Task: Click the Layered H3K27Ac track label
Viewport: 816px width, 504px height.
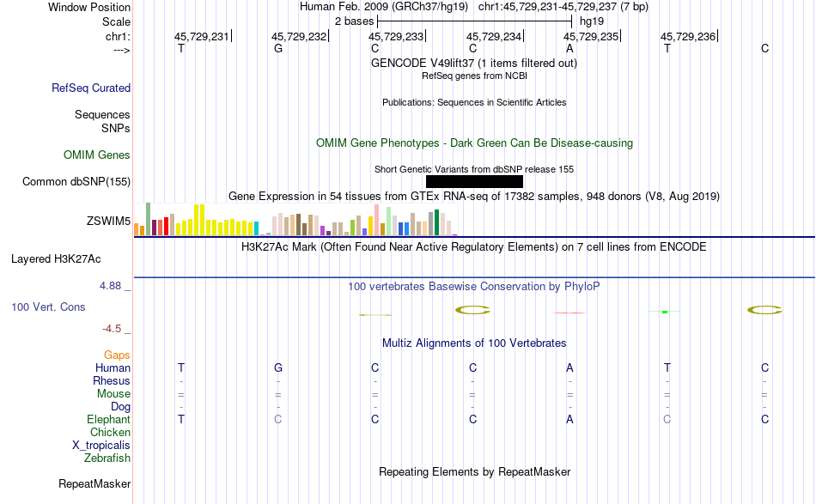Action: point(56,259)
